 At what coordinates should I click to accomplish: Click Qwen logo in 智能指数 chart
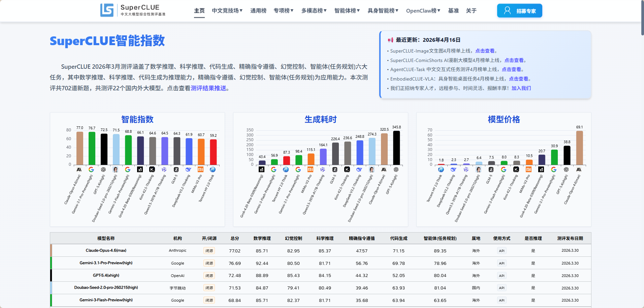tap(164, 170)
